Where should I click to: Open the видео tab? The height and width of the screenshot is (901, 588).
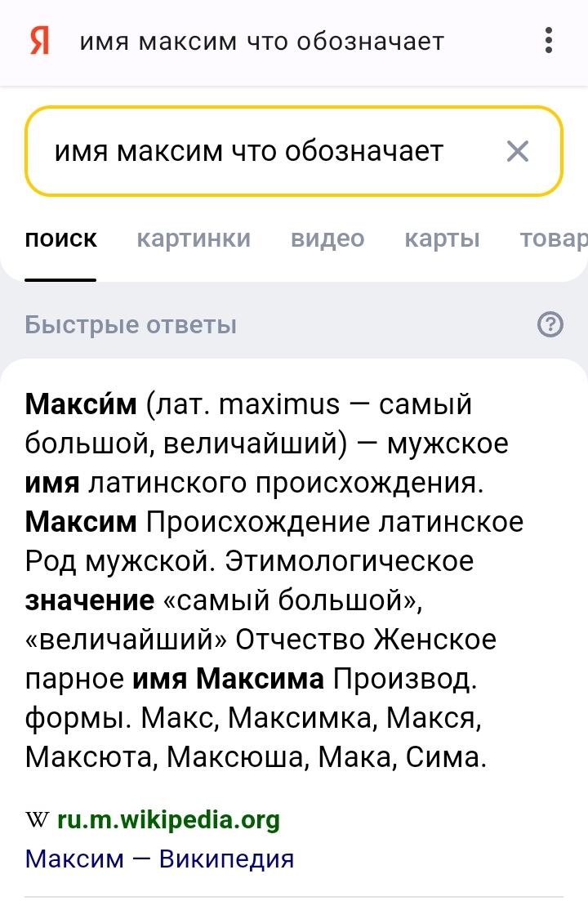[327, 239]
